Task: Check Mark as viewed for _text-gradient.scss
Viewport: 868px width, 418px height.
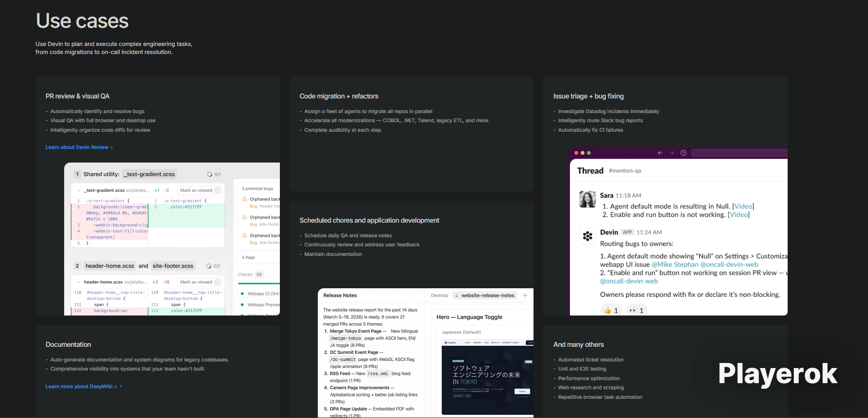Action: [x=217, y=190]
